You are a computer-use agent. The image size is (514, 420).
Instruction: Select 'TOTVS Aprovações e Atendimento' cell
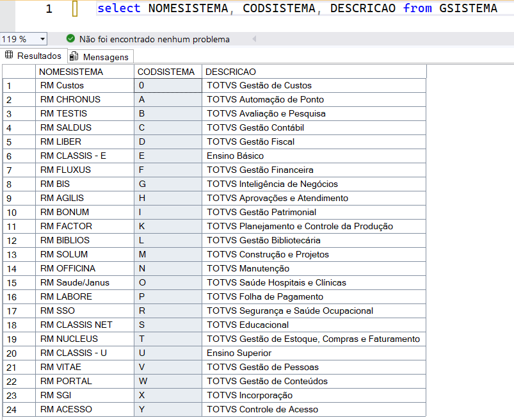point(314,198)
